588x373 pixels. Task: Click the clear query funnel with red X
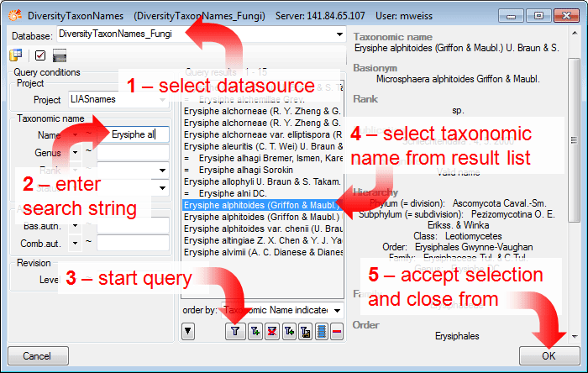[272, 332]
